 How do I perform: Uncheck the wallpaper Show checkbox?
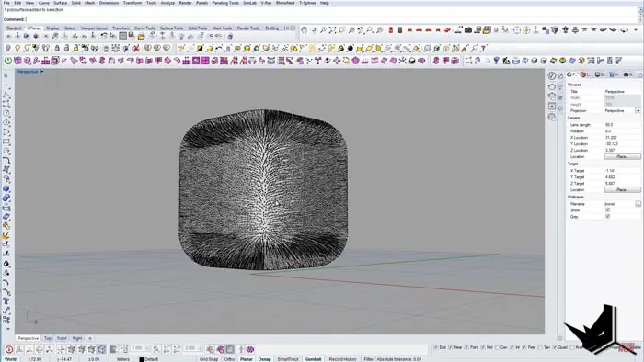coord(607,209)
